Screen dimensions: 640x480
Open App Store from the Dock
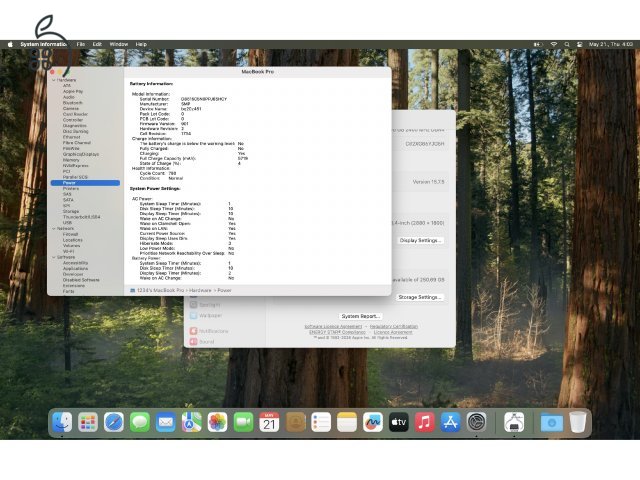[x=451, y=422]
